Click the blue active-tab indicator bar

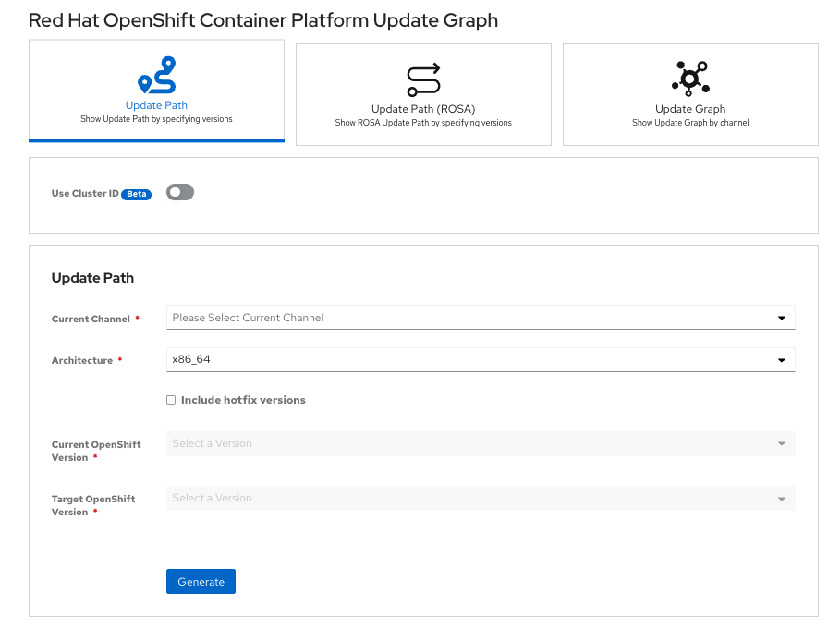[x=155, y=139]
